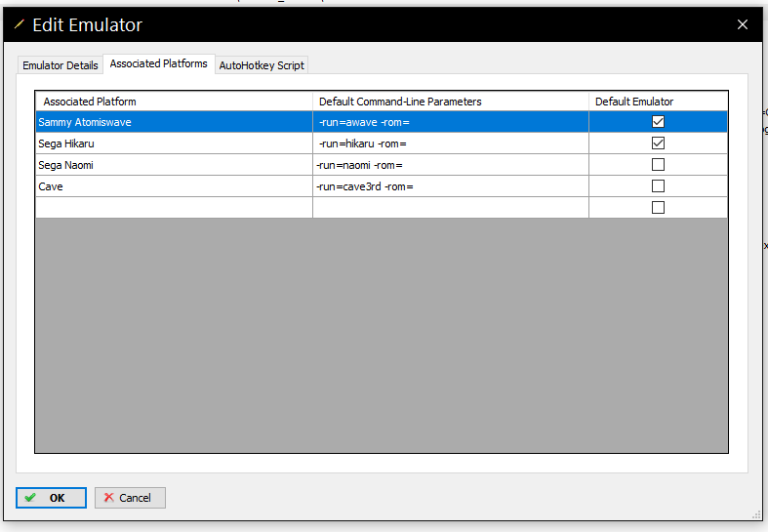The height and width of the screenshot is (532, 768).
Task: Select the Sega Naomi platform cell
Action: pyautogui.click(x=174, y=165)
